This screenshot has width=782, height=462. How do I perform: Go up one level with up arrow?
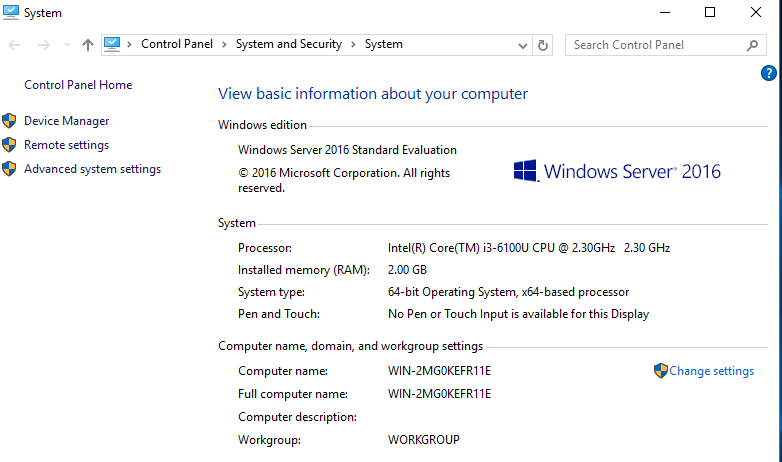[x=88, y=45]
